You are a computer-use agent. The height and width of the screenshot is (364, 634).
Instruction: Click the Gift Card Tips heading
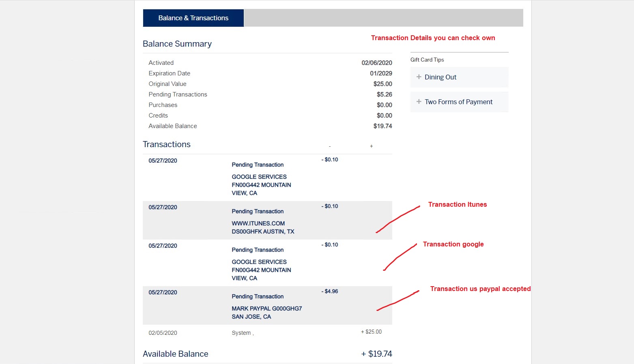(x=427, y=60)
